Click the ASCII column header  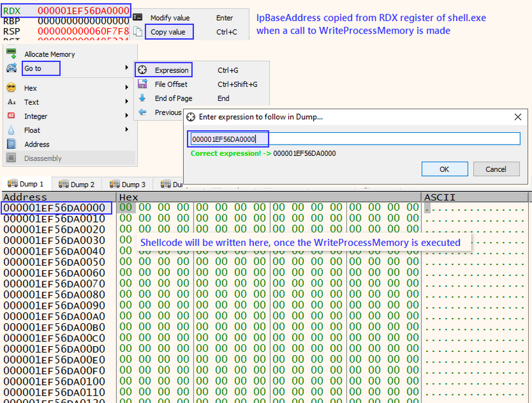tap(475, 197)
